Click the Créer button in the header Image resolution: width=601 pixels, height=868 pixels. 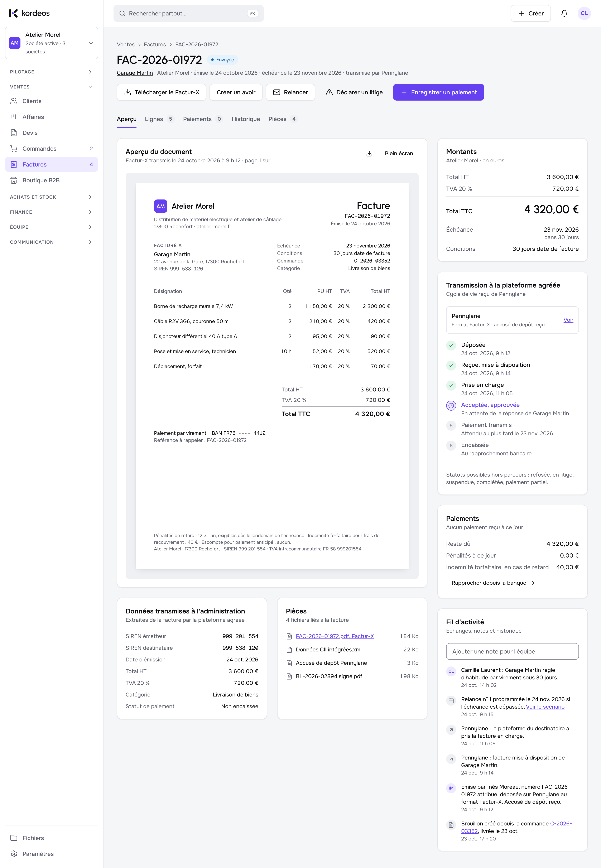point(530,13)
